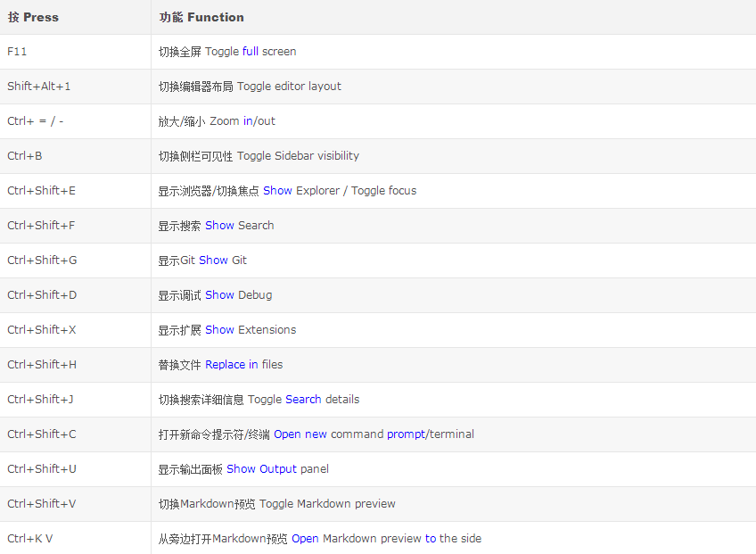
Task: Select the Ctrl+Shift+U shortcut cell
Action: click(75, 468)
